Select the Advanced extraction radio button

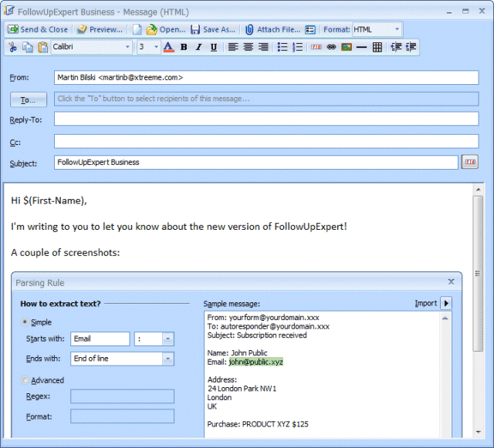25,380
